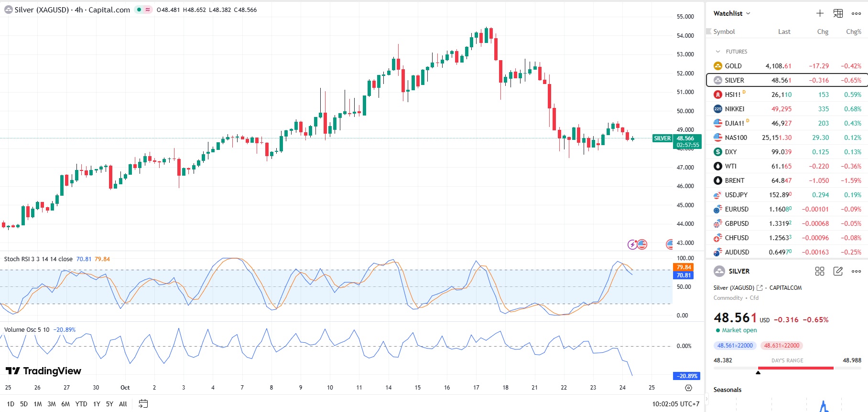Select the YTD time range tab

click(81, 404)
